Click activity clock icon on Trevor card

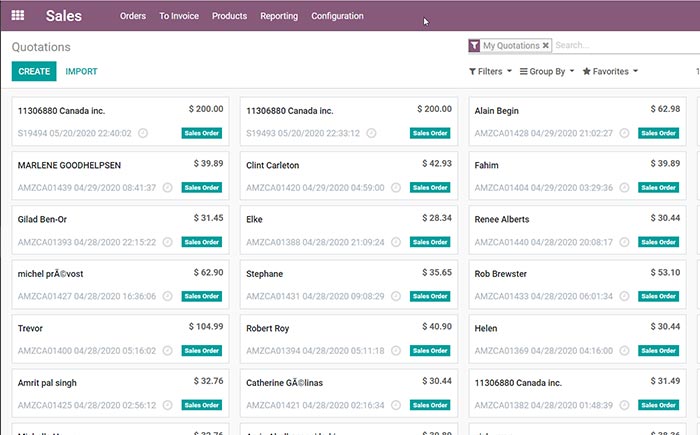(x=168, y=350)
